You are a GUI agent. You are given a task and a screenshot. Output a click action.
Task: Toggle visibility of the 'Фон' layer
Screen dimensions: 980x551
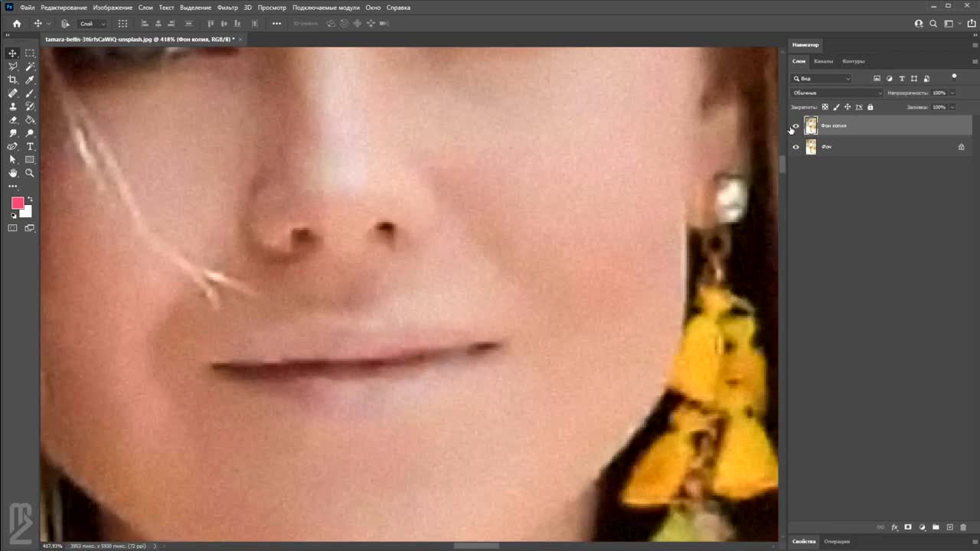(x=795, y=147)
